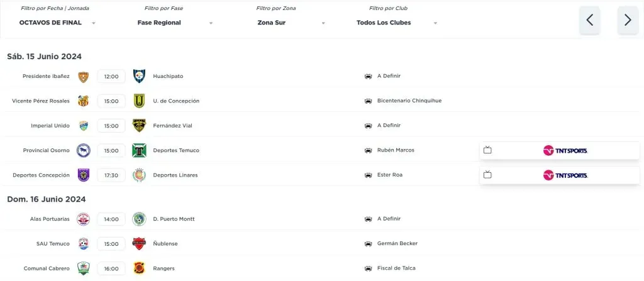Screen dimensions: 644x281
Task: Click the Deportes Concepción club crest
Action: (x=83, y=175)
